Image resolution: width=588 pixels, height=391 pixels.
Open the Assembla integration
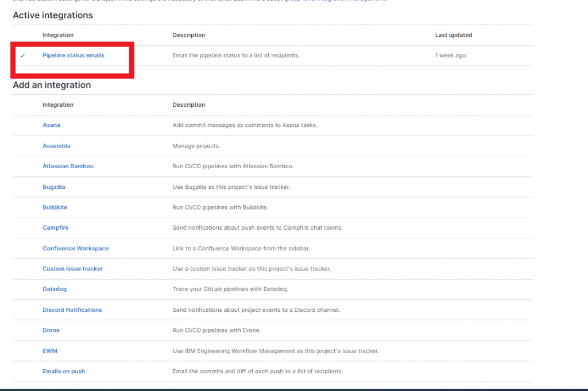coord(57,146)
